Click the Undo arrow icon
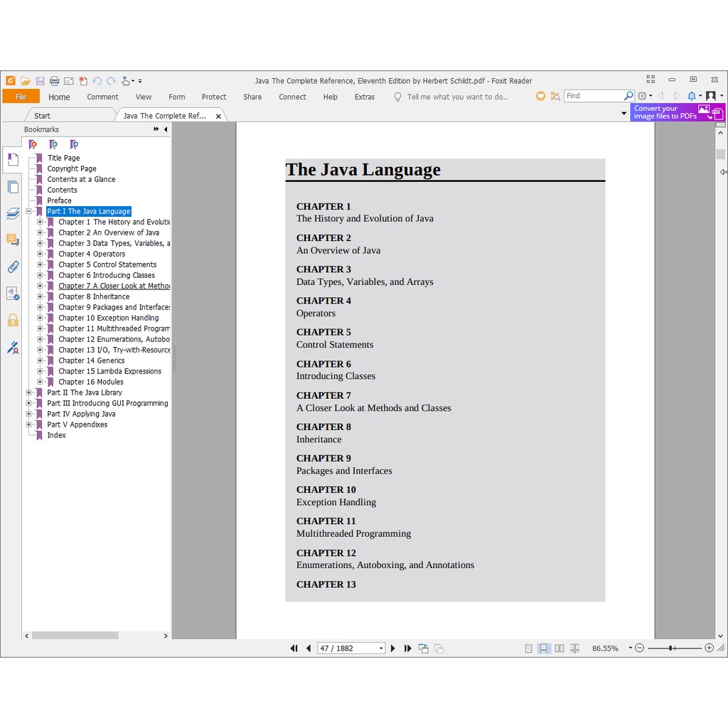Screen dimensions: 728x728 (97, 81)
